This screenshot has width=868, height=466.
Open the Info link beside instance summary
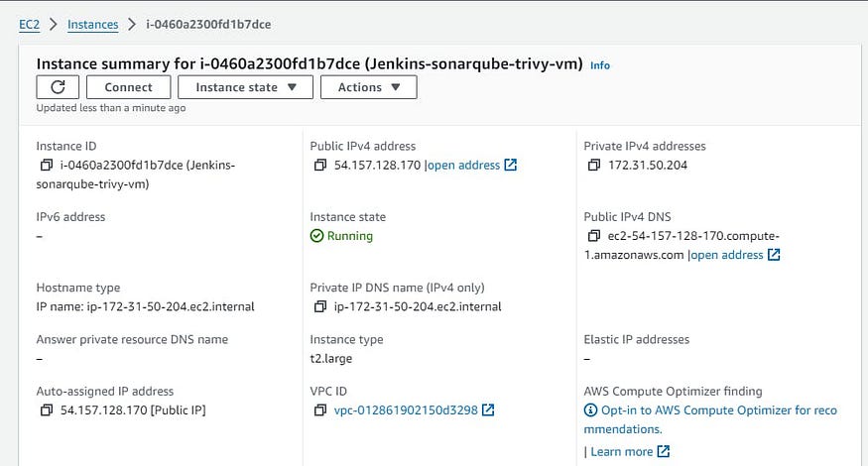pyautogui.click(x=600, y=65)
